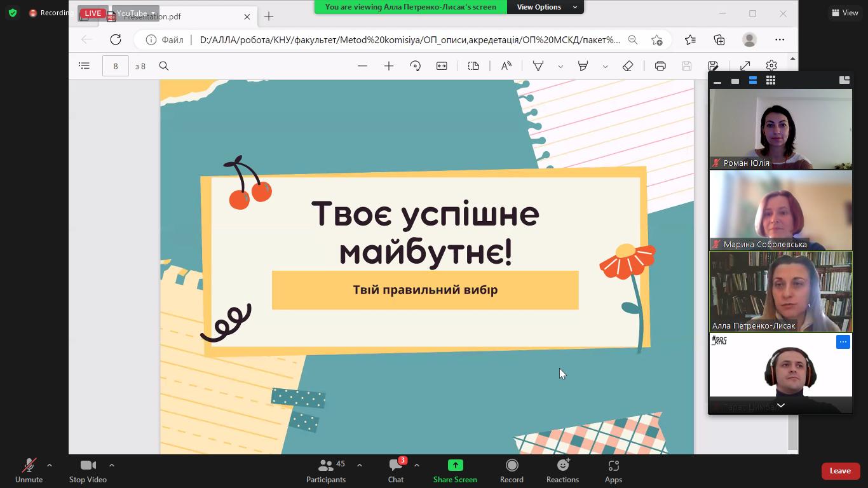
Task: Open the browser profile avatar
Action: point(750,39)
